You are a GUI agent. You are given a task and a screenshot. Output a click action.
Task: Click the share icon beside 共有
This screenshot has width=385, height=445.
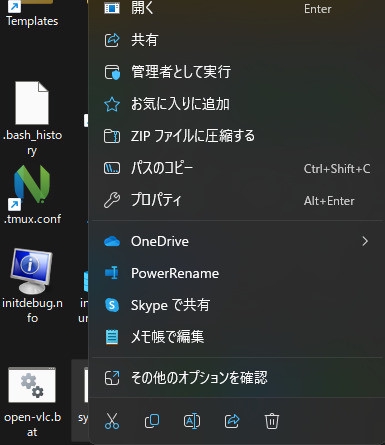112,40
